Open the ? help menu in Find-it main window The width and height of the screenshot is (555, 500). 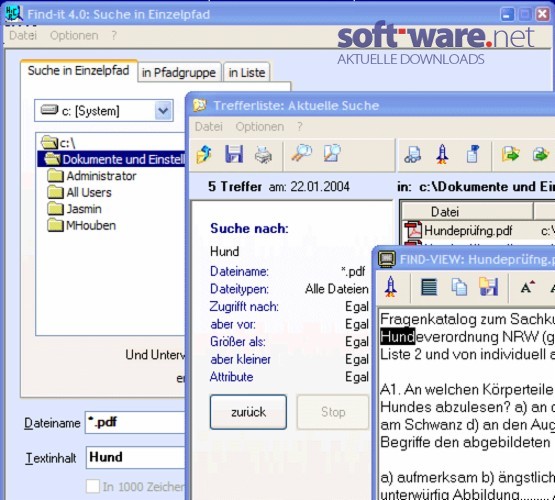(x=114, y=35)
